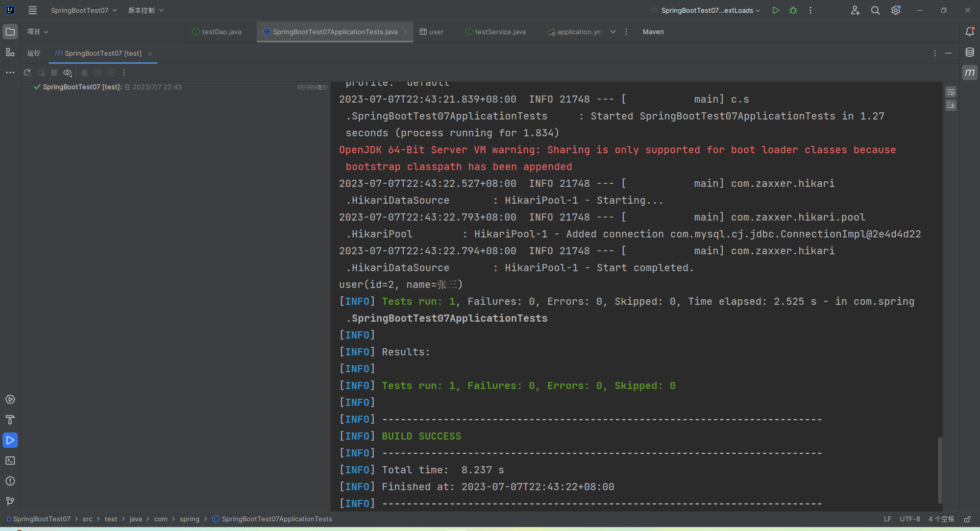Change LF line separator setting
Viewport: 980px width, 531px height.
pyautogui.click(x=888, y=519)
